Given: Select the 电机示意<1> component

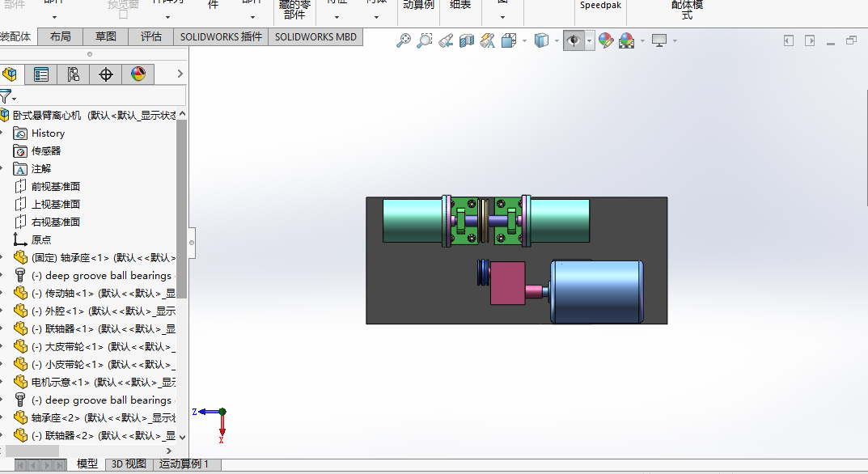Looking at the screenshot, I should [x=60, y=382].
